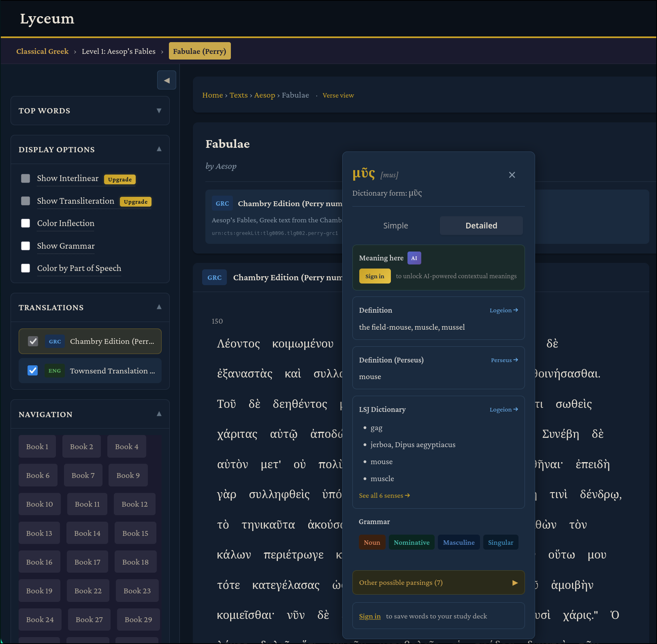
Task: Open See all 6 senses link
Action: [x=384, y=496]
